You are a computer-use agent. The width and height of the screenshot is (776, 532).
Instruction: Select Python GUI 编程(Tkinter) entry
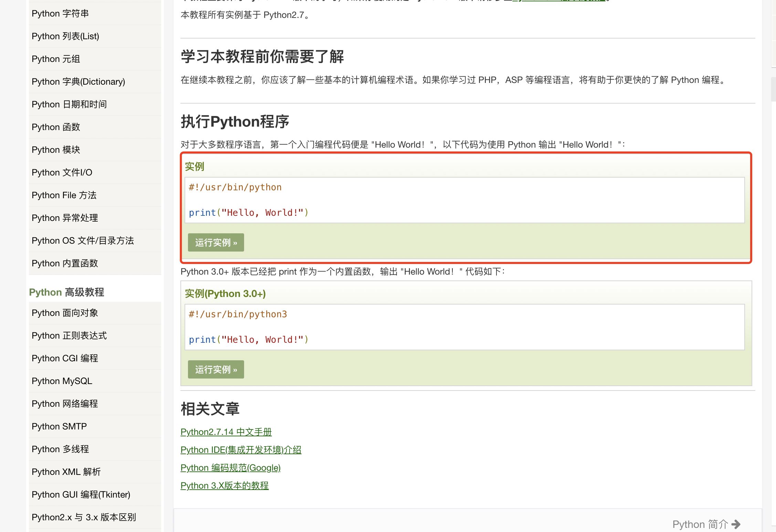pyautogui.click(x=81, y=494)
